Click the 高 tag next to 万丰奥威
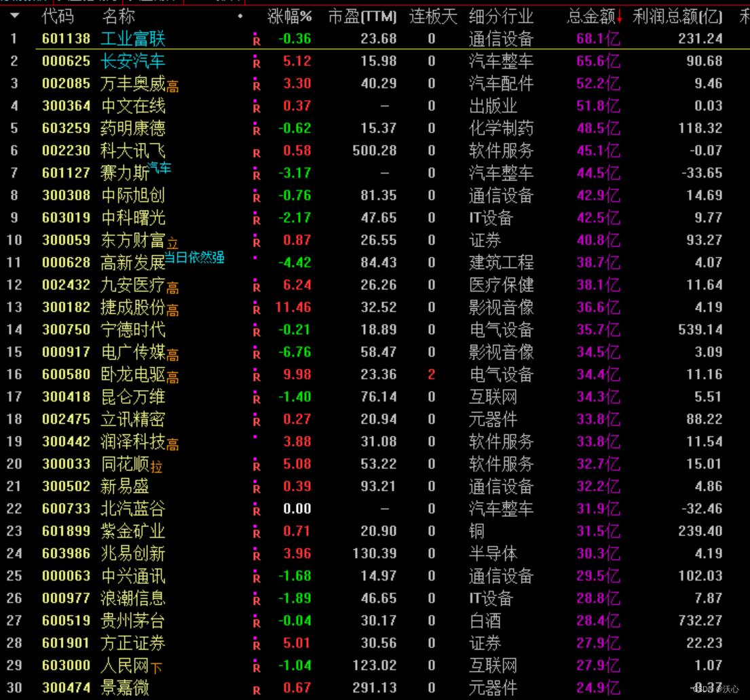Viewport: 750px width, 700px height. pyautogui.click(x=172, y=87)
